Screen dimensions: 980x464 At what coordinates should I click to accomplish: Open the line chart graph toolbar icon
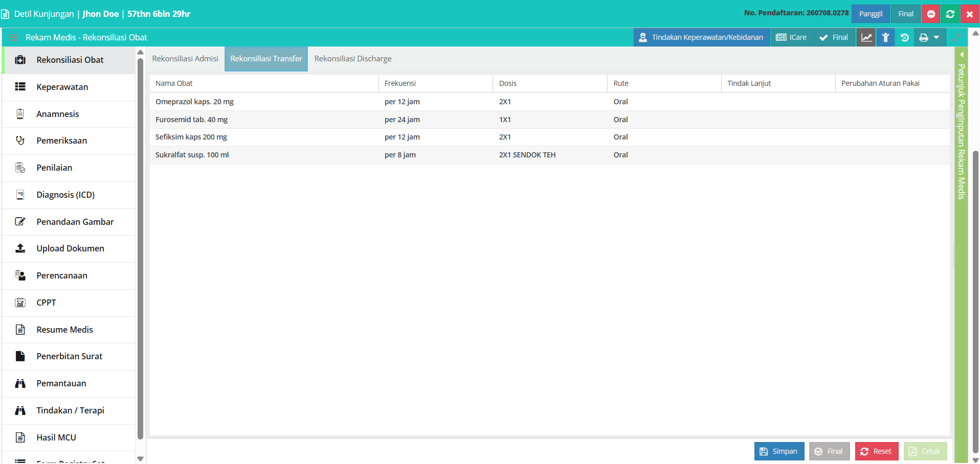point(866,37)
